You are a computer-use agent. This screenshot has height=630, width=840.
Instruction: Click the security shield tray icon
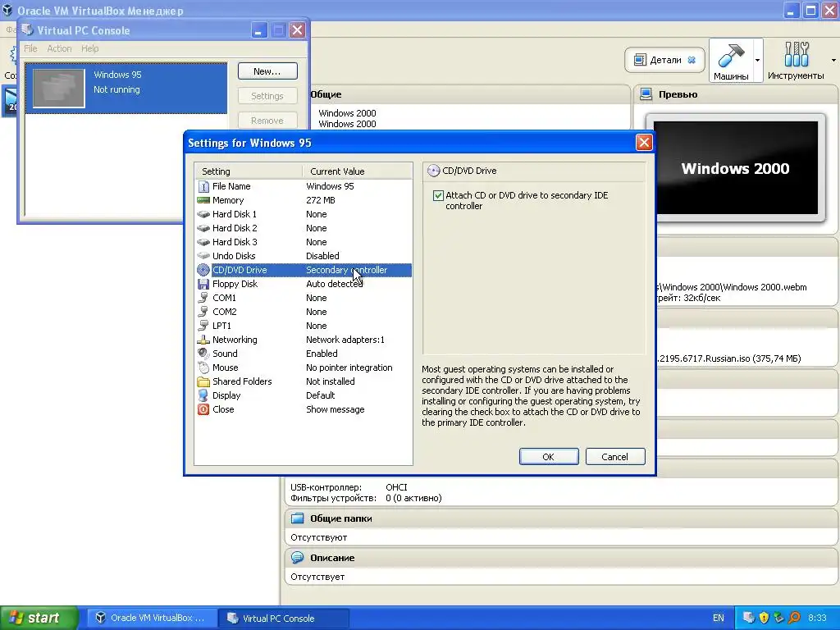coord(764,618)
